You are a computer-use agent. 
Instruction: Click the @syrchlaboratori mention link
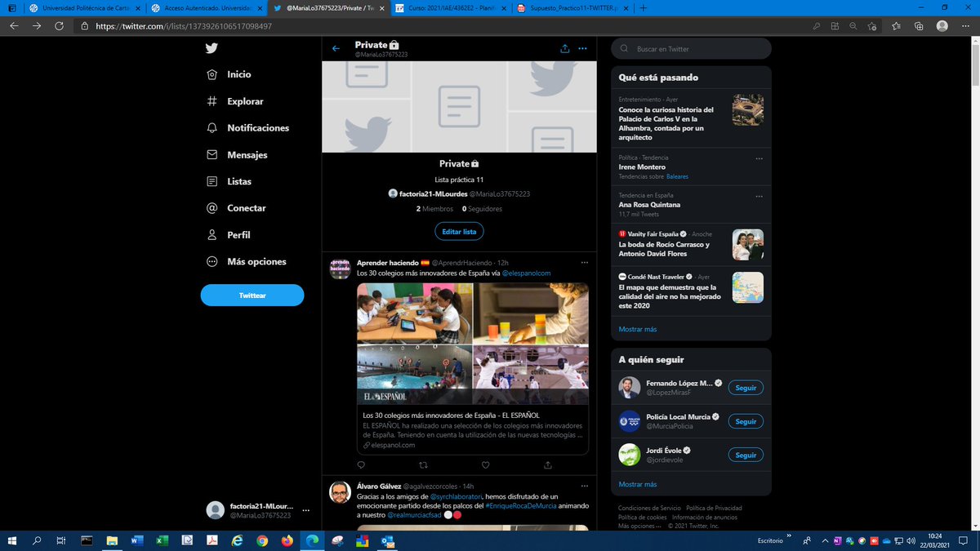(x=457, y=496)
